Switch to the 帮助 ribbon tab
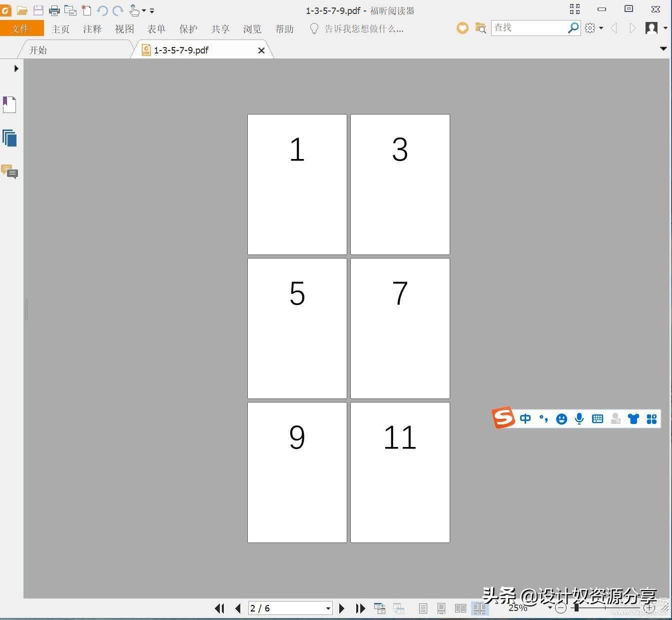Screen dimensions: 672x620 [x=284, y=29]
